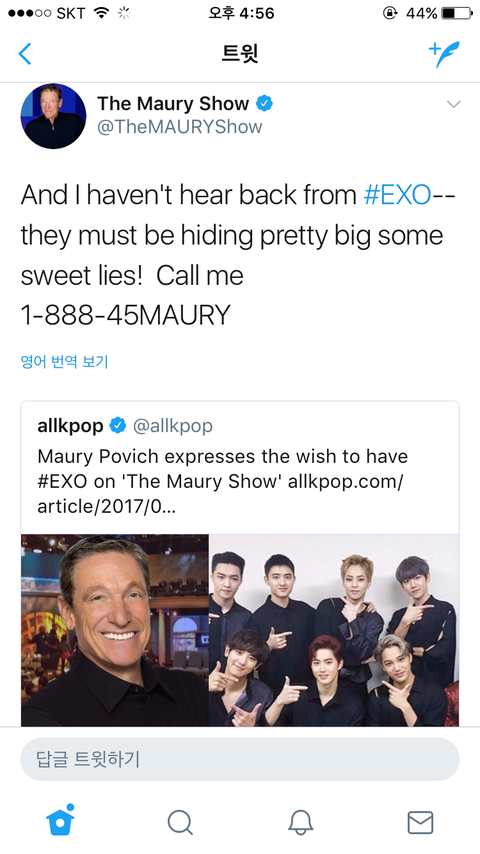480x854 pixels.
Task: Tap the English translation link 영어 번역 보기
Action: (x=64, y=361)
